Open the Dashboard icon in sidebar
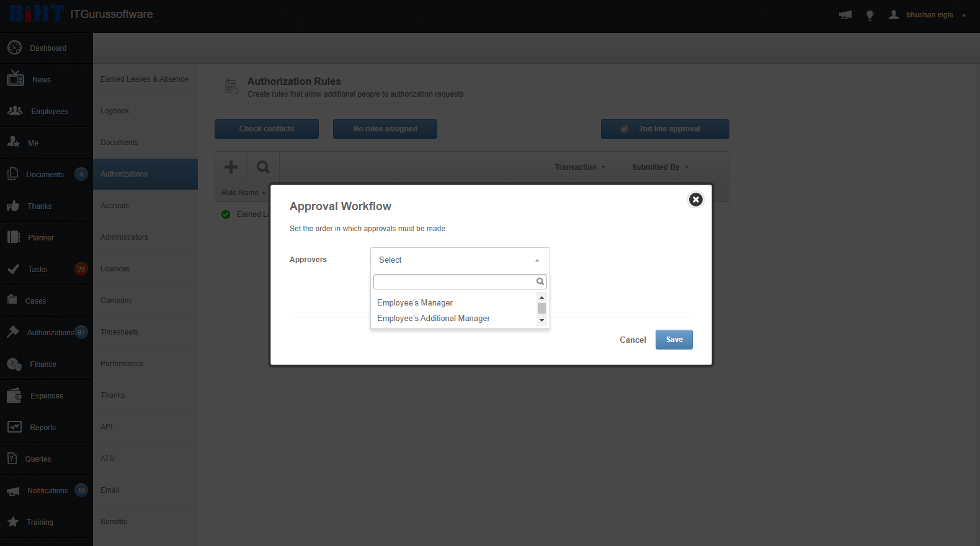 tap(14, 48)
